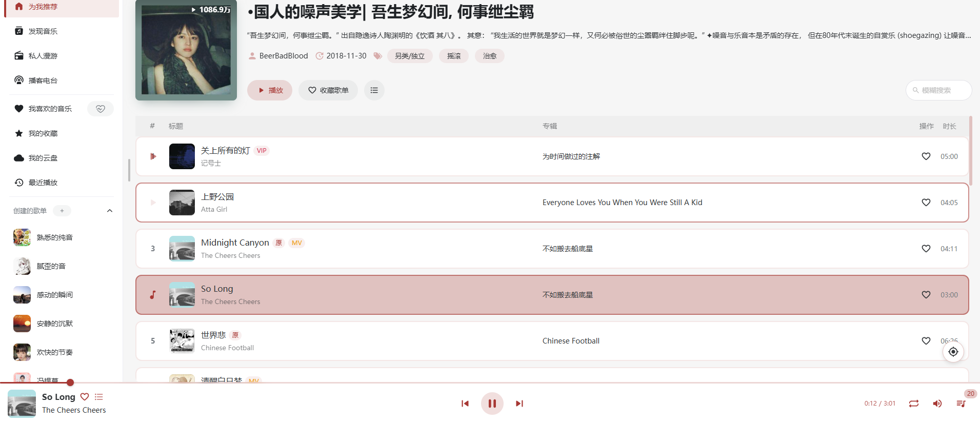
Task: Collapse the 创建的歌单 section
Action: click(x=109, y=211)
